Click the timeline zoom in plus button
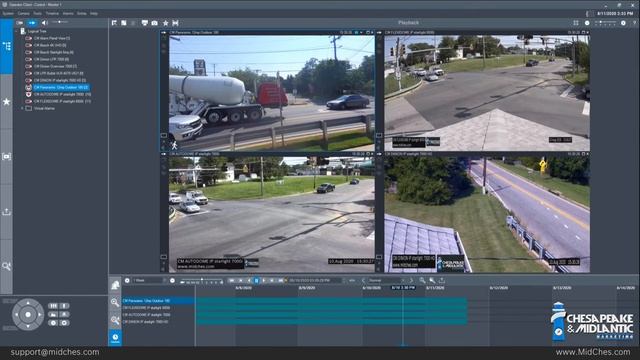 [x=172, y=280]
